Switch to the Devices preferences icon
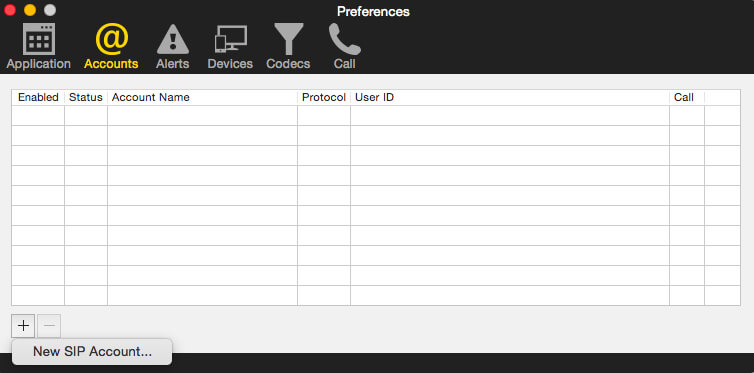 (230, 39)
